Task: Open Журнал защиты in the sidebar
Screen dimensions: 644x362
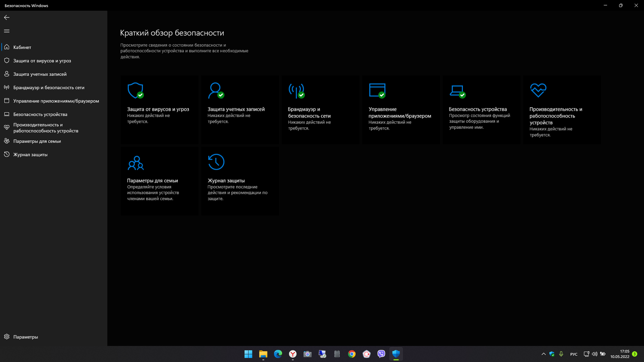Action: click(x=30, y=154)
